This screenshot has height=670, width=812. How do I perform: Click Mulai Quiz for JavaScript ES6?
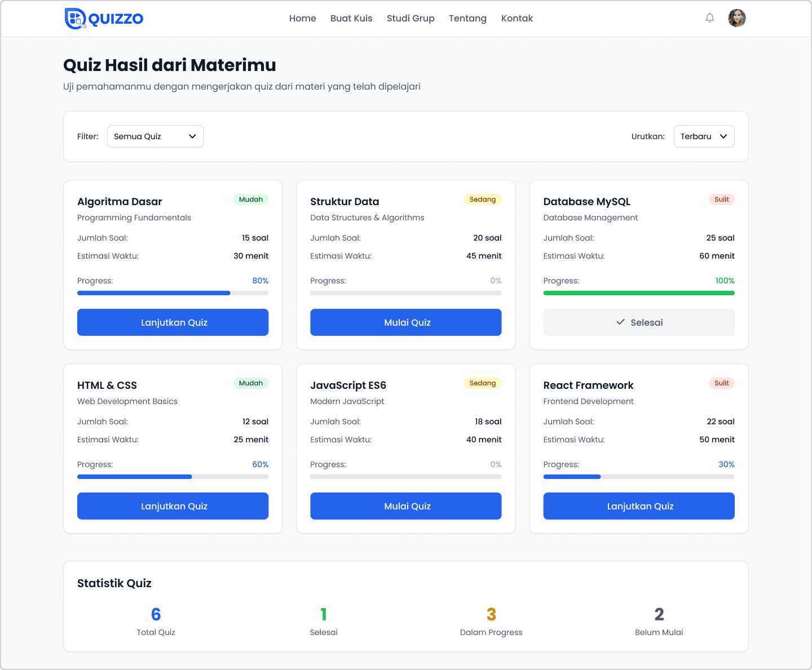pos(406,506)
